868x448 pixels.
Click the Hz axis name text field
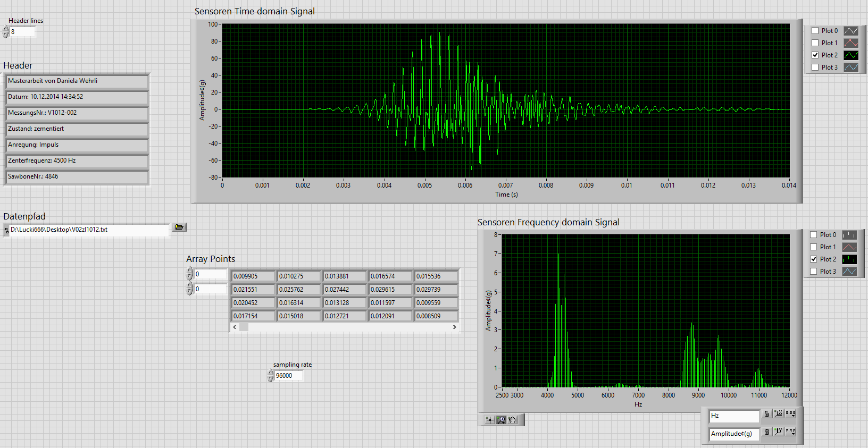tap(734, 416)
